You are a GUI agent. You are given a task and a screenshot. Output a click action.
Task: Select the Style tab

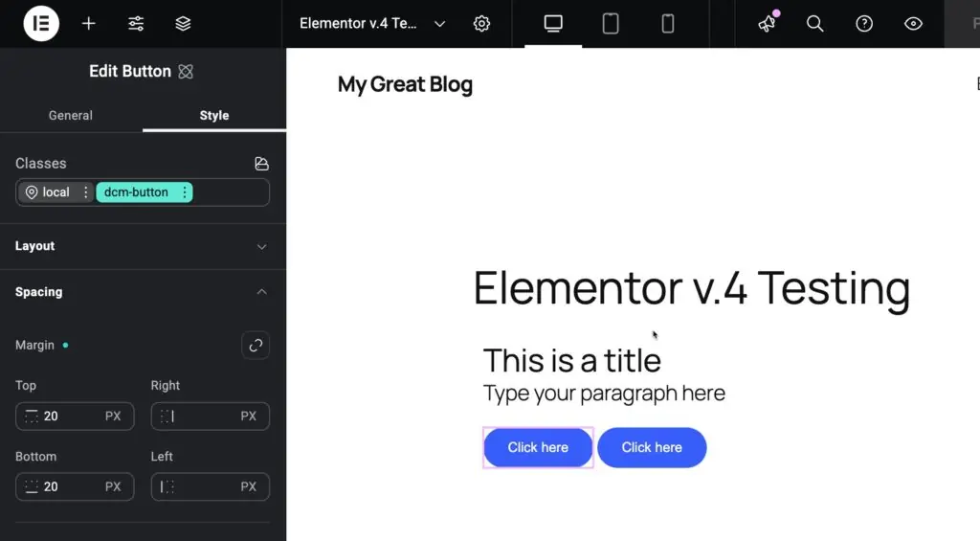coord(213,115)
